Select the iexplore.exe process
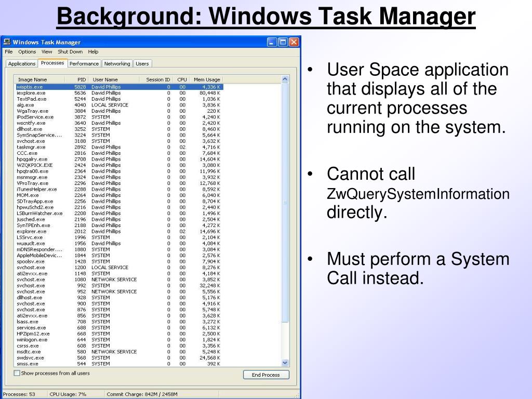Image resolution: width=532 pixels, height=399 pixels. 119,93
